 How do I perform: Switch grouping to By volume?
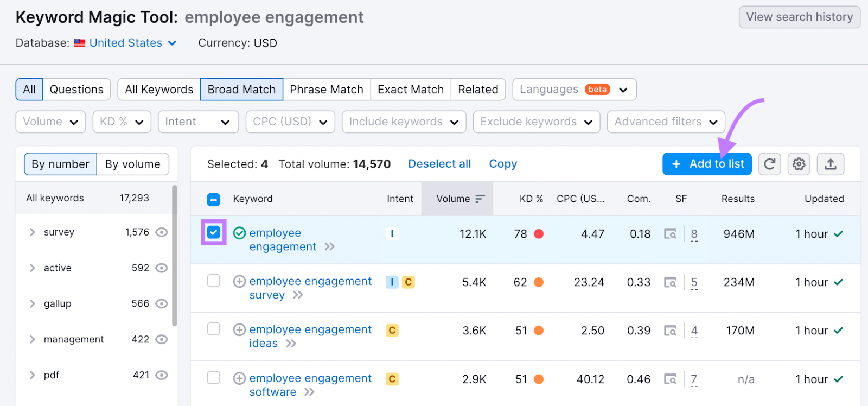pos(132,164)
